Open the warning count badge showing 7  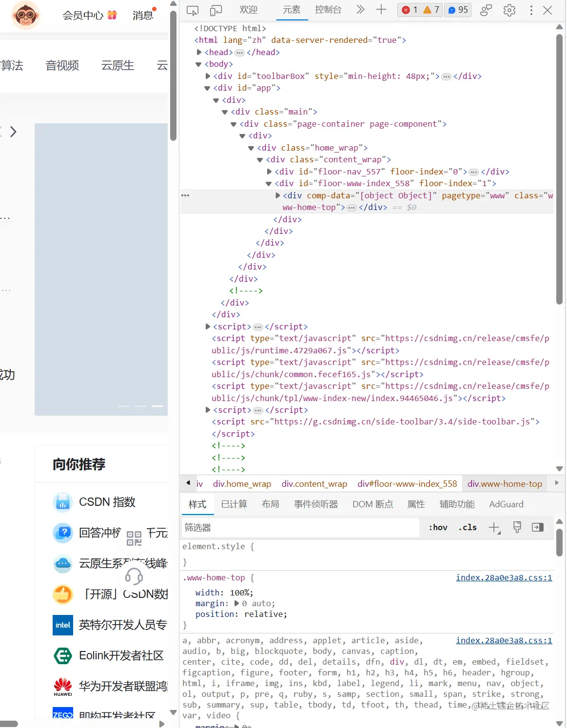coord(431,10)
